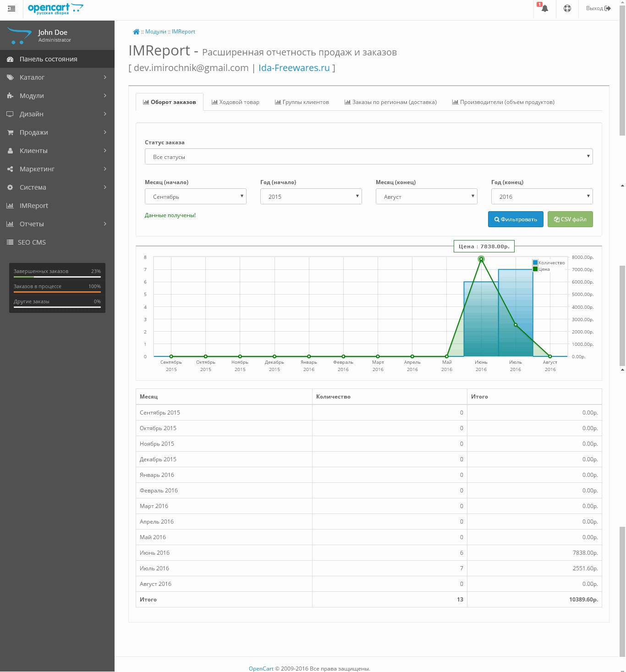
Task: Toggle the sidebar menu collapse icon
Action: coord(11,9)
